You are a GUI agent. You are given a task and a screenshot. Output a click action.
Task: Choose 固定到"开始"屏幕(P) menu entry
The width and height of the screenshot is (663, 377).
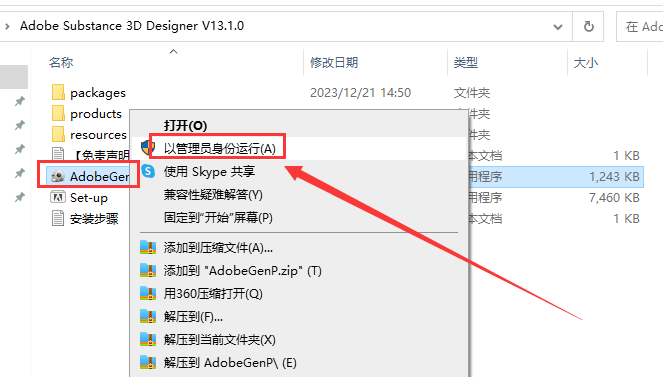click(218, 218)
